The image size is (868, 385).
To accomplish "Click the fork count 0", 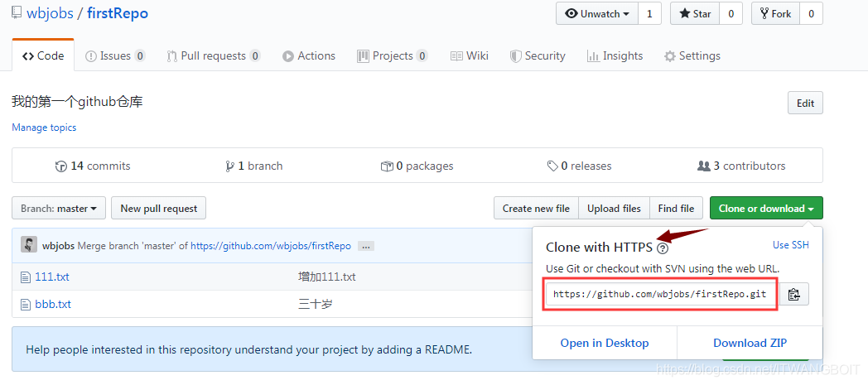I will pyautogui.click(x=812, y=14).
